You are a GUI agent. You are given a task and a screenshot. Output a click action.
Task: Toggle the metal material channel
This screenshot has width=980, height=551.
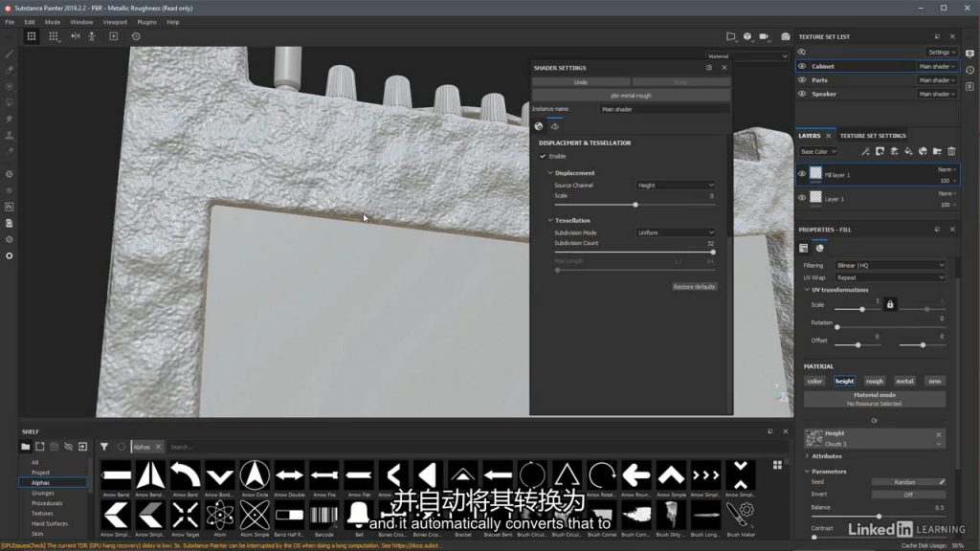[904, 381]
